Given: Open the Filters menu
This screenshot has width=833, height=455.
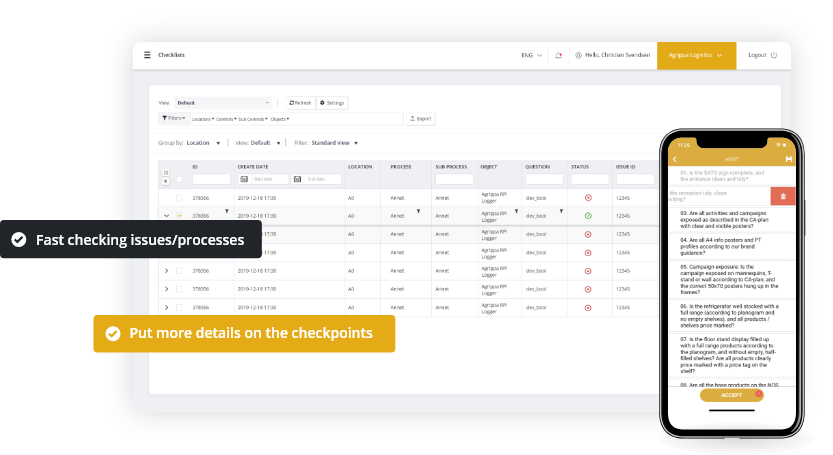Looking at the screenshot, I should point(173,118).
